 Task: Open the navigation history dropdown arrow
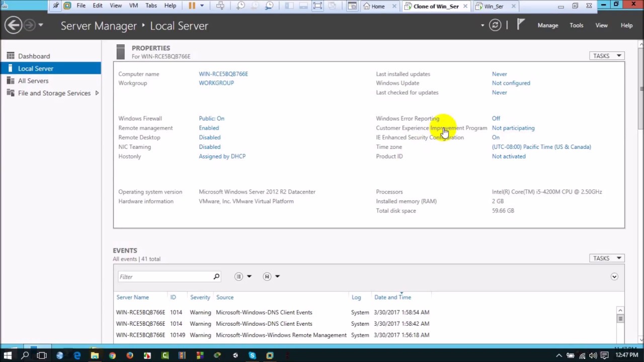[41, 25]
